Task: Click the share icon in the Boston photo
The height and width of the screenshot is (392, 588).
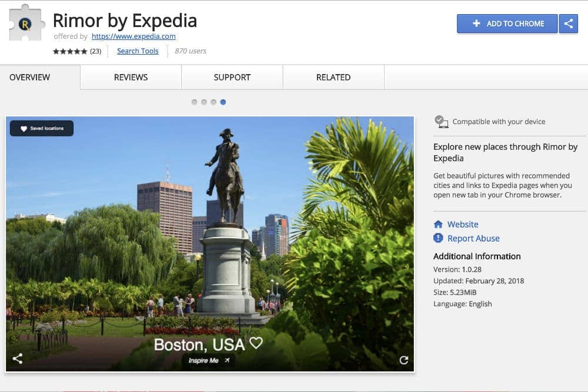Action: click(x=18, y=359)
